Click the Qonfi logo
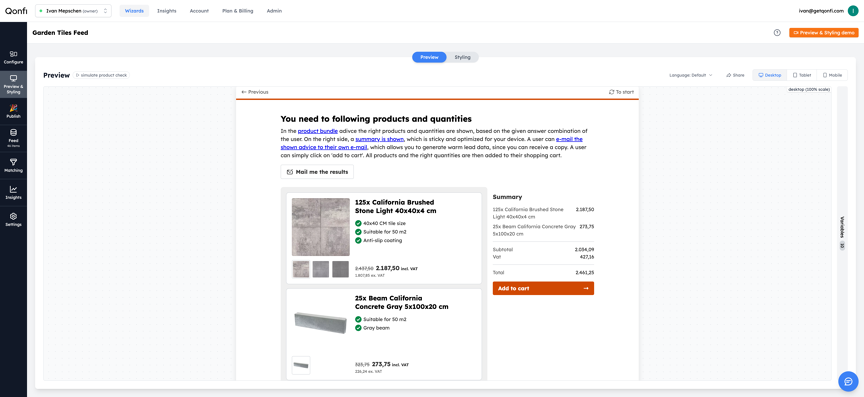Viewport: 864px width, 397px height. tap(16, 10)
